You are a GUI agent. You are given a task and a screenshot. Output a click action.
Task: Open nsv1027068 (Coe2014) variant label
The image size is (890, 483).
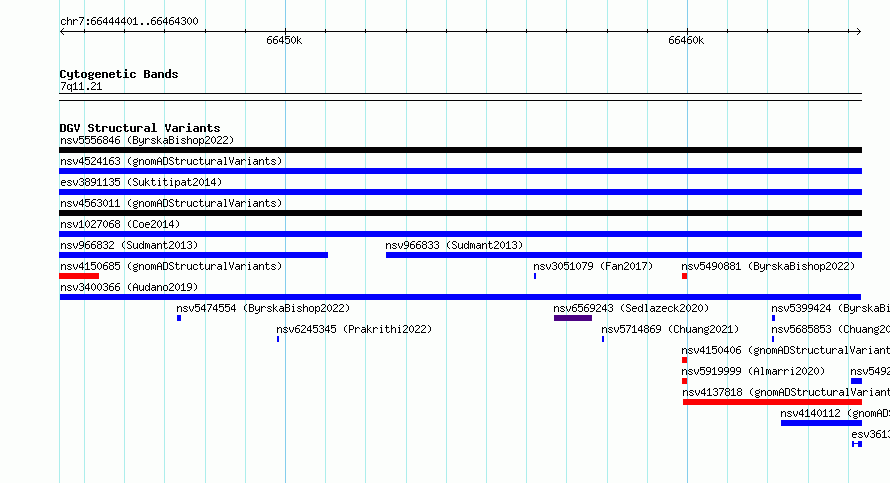tap(120, 224)
